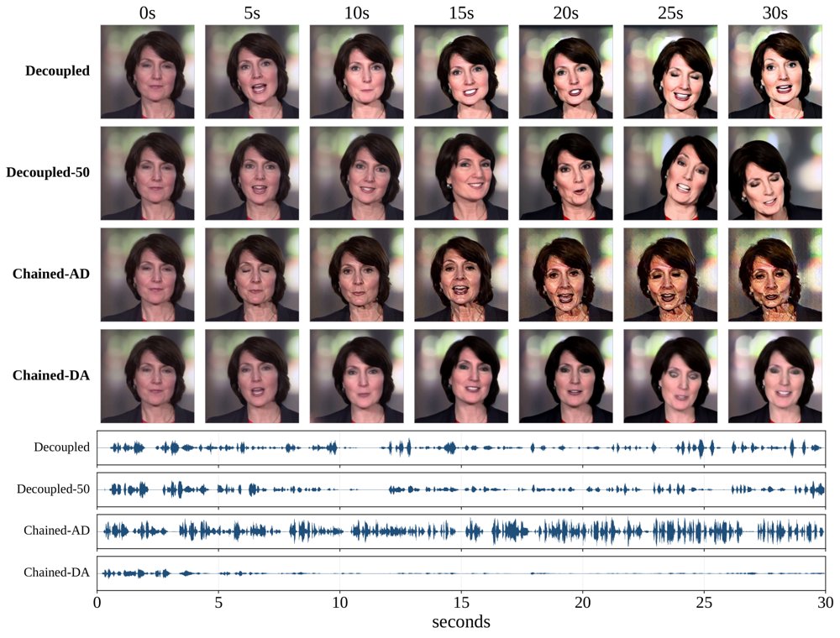The height and width of the screenshot is (638, 840).
Task: Click the Decoupled waveform label
Action: coord(61,447)
